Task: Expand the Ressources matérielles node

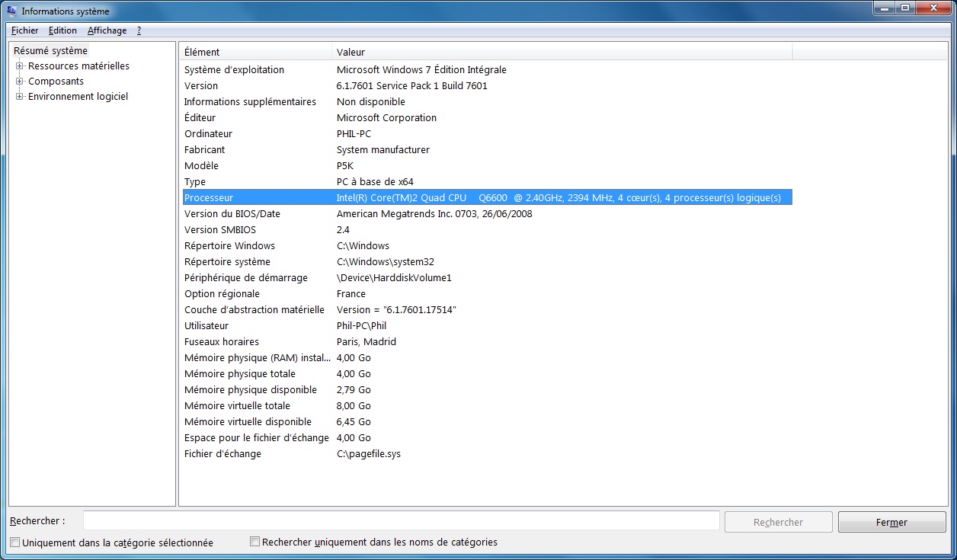Action: coord(20,66)
